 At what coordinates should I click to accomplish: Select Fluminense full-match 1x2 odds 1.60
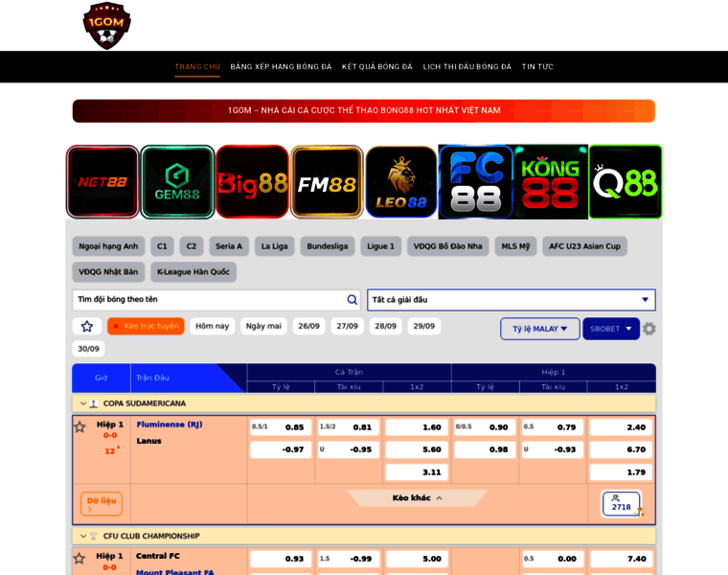pyautogui.click(x=417, y=427)
